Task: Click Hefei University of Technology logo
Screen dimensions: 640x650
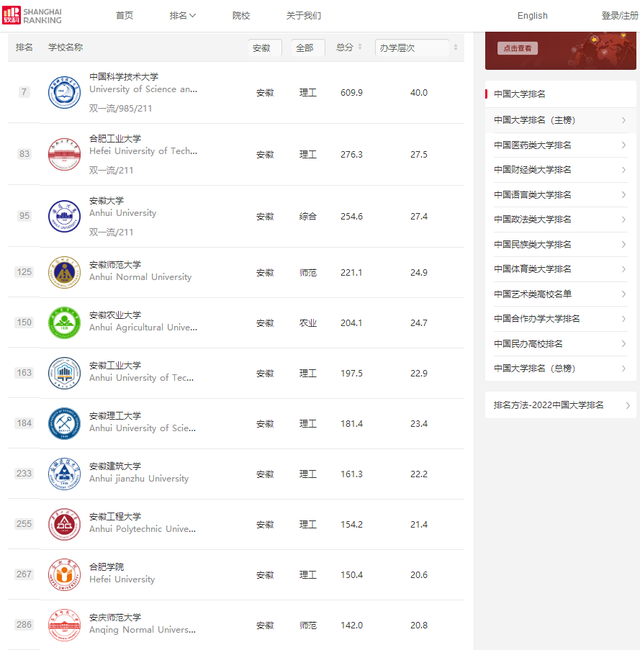Action: [x=64, y=154]
